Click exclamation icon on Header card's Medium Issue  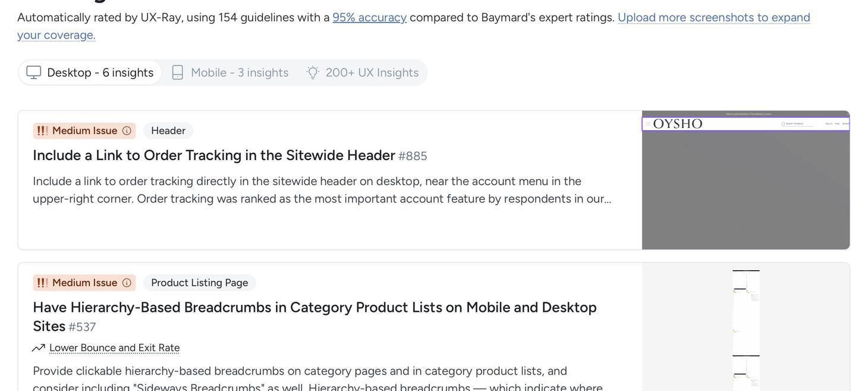click(42, 131)
